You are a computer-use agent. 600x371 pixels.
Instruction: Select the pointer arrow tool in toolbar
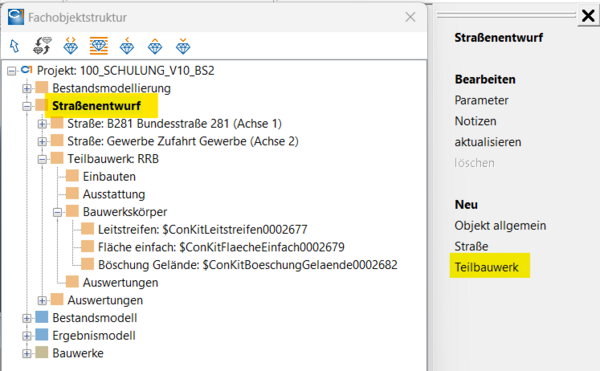click(x=14, y=46)
